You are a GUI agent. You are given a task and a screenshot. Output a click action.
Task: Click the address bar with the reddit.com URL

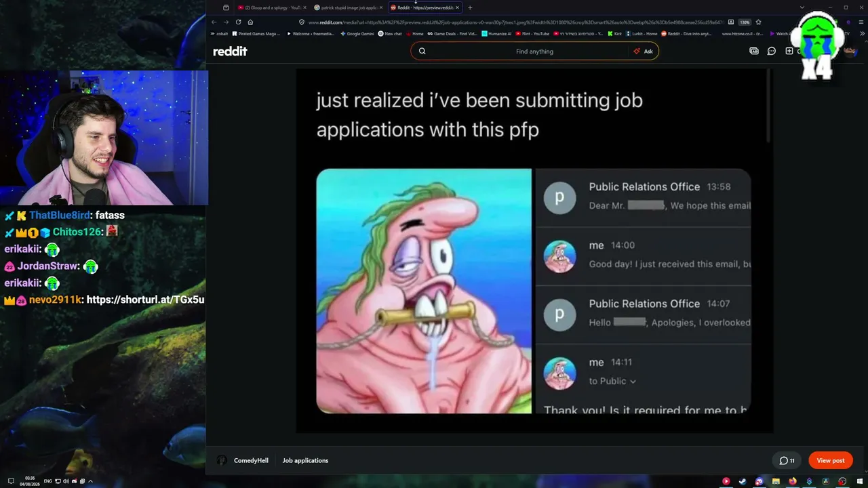(x=515, y=22)
